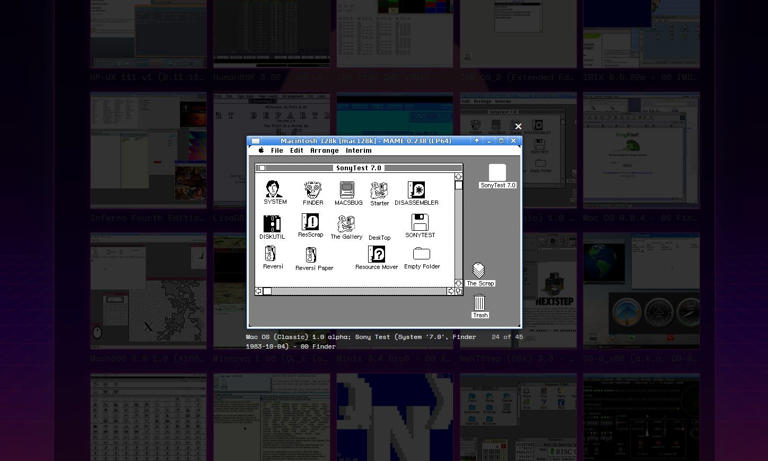Select the SonyTest 7.0 disk icon

497,172
